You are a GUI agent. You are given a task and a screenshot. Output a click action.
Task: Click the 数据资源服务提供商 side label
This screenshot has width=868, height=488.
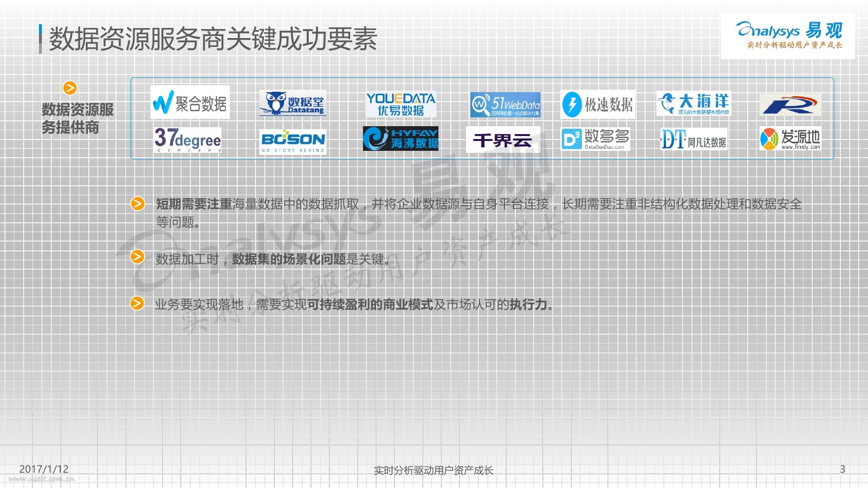(x=77, y=118)
